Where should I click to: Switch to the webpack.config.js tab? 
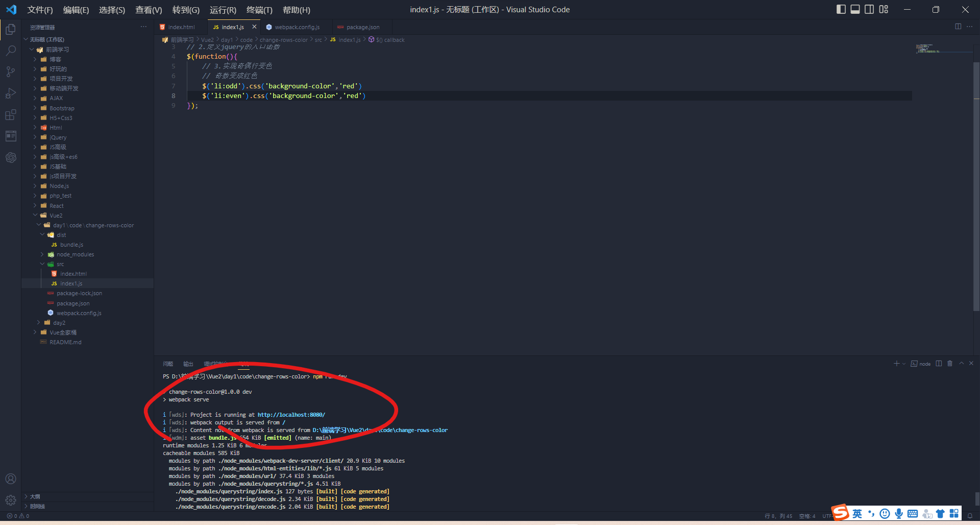pos(297,27)
